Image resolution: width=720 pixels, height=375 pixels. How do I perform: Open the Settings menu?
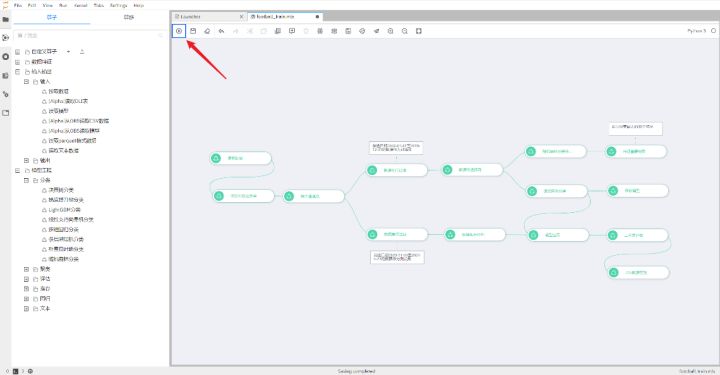coord(118,5)
